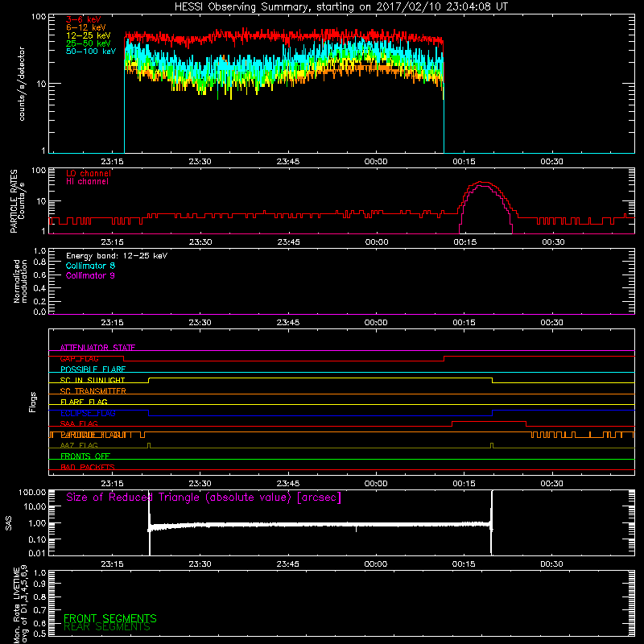This screenshot has height=644, width=644.
Task: Click the 0.01 value on SAS axis
Action: [37, 553]
